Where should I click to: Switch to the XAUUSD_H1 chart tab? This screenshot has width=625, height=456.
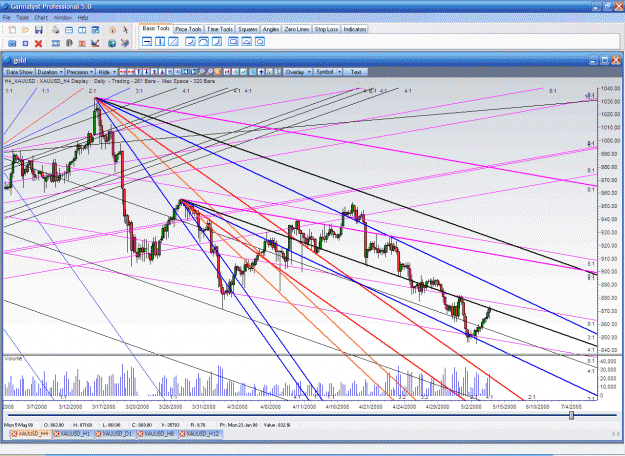click(x=73, y=433)
